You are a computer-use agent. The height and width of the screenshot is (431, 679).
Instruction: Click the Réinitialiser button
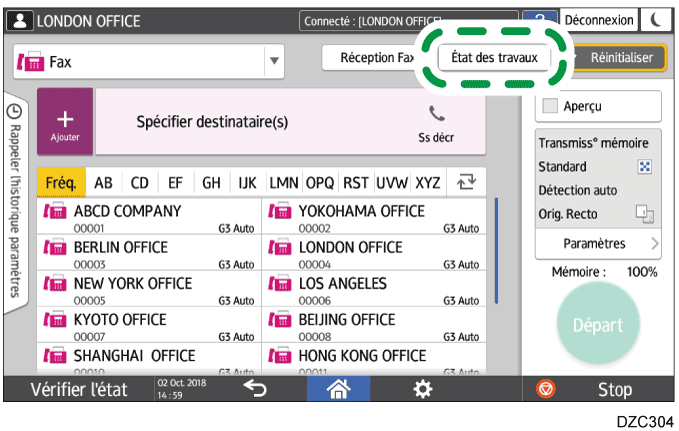pyautogui.click(x=620, y=58)
